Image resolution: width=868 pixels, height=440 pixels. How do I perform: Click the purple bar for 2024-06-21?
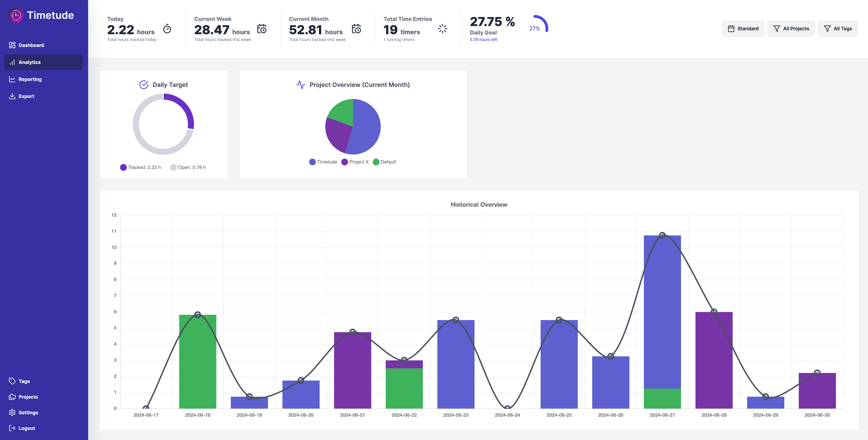click(x=353, y=370)
